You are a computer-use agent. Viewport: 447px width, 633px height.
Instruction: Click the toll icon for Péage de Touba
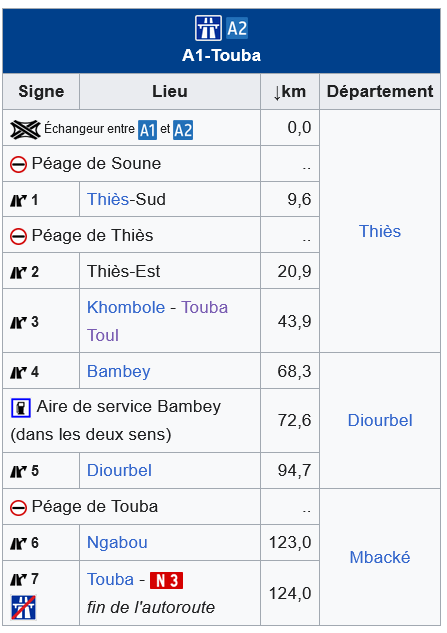click(x=18, y=507)
